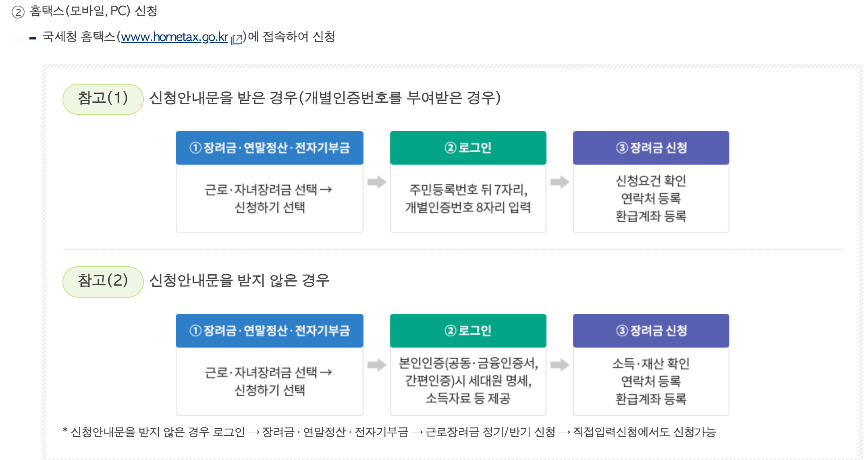The width and height of the screenshot is (868, 460).
Task: Click the gray arrow before 장려금 신청 in 참고(2)
Action: click(x=560, y=365)
